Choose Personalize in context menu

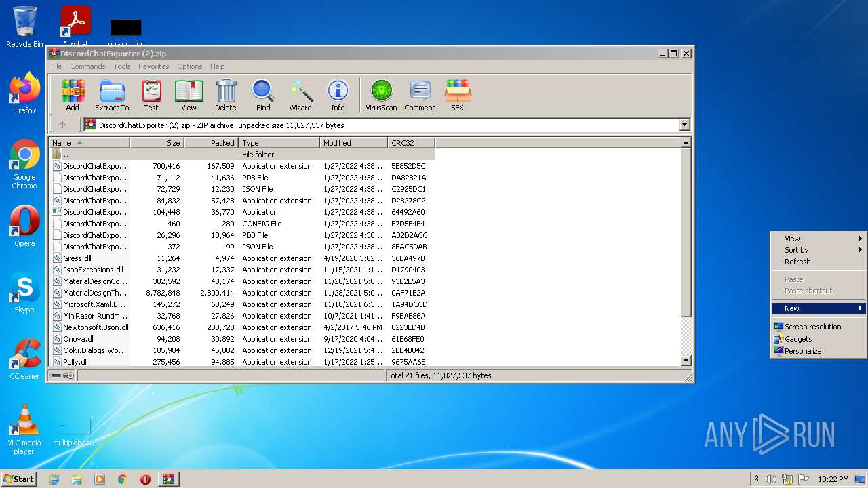818,351
